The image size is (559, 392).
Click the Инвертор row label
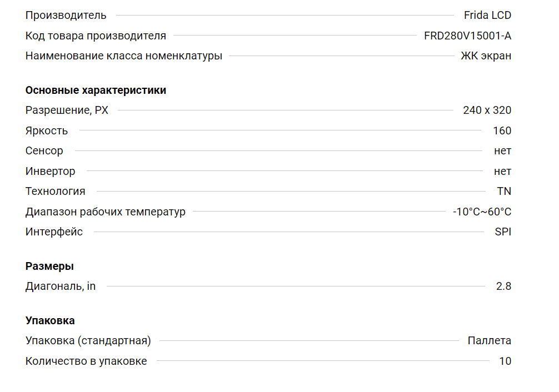50,172
